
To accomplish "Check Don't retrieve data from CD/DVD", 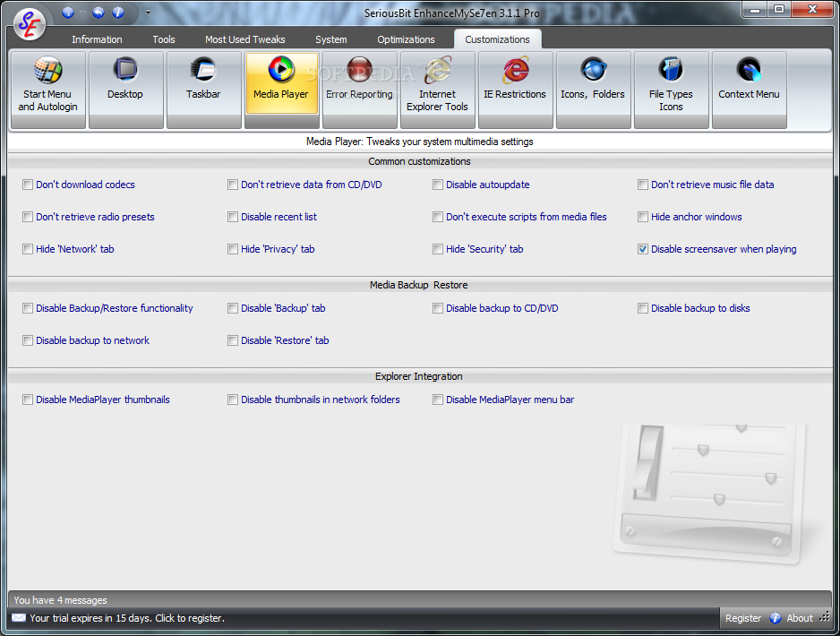I will click(x=233, y=185).
